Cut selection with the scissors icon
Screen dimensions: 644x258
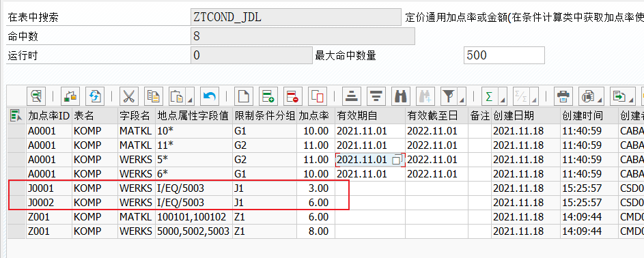[129, 97]
